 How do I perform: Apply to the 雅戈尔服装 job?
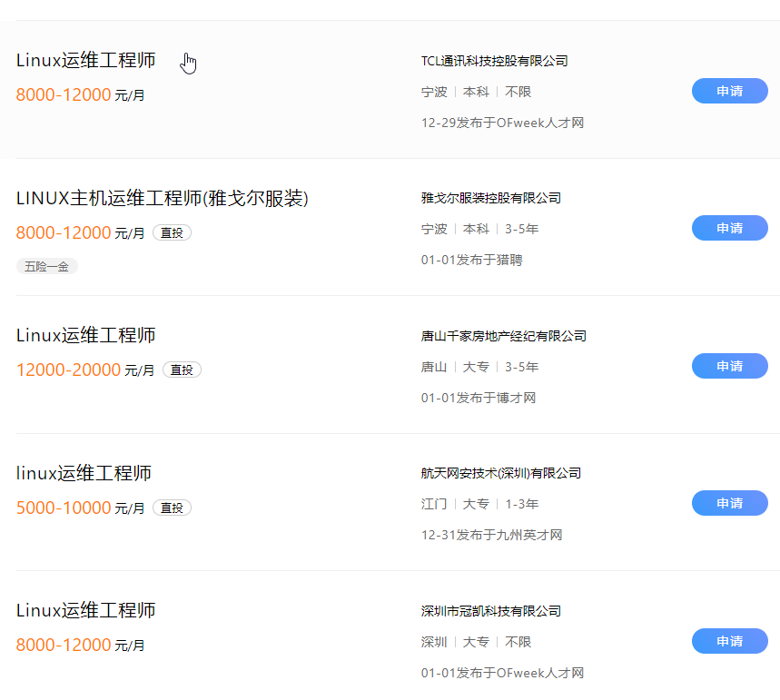pyautogui.click(x=730, y=228)
